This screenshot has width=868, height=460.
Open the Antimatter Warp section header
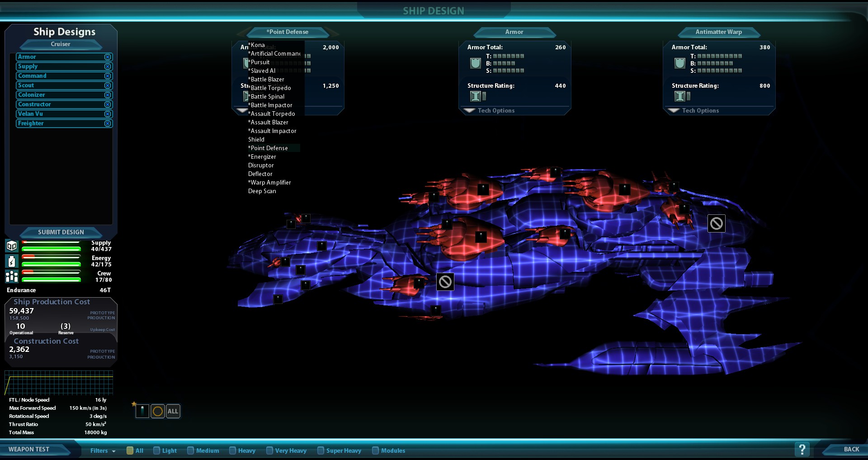(719, 32)
